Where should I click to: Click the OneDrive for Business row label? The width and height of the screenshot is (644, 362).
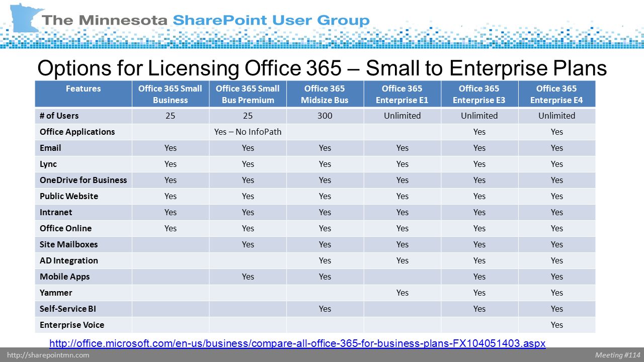click(84, 180)
